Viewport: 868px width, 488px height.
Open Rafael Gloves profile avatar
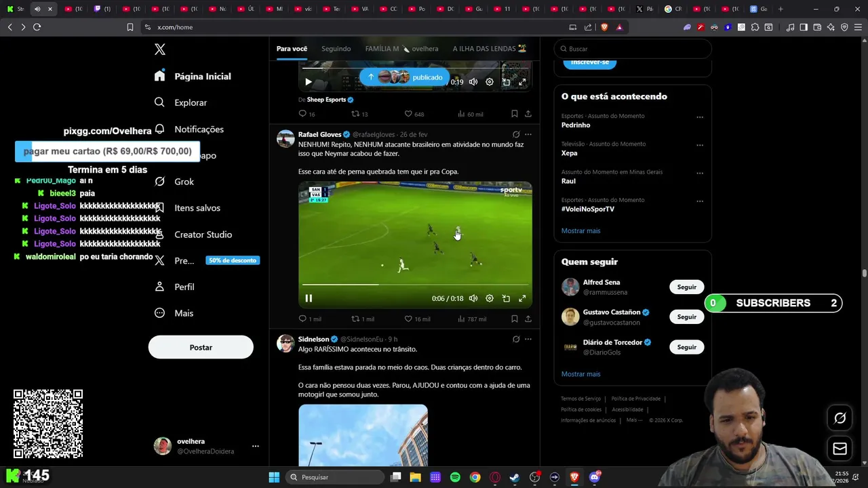pyautogui.click(x=285, y=138)
